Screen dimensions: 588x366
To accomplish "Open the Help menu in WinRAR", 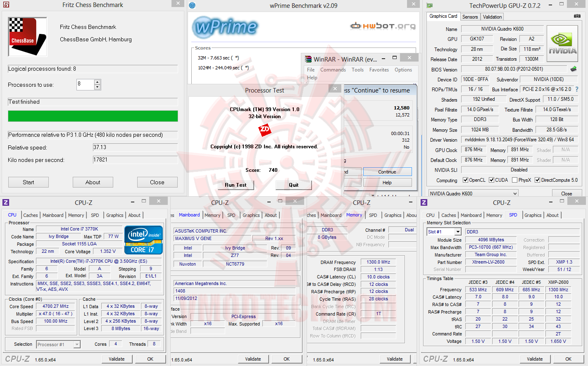I will [312, 78].
